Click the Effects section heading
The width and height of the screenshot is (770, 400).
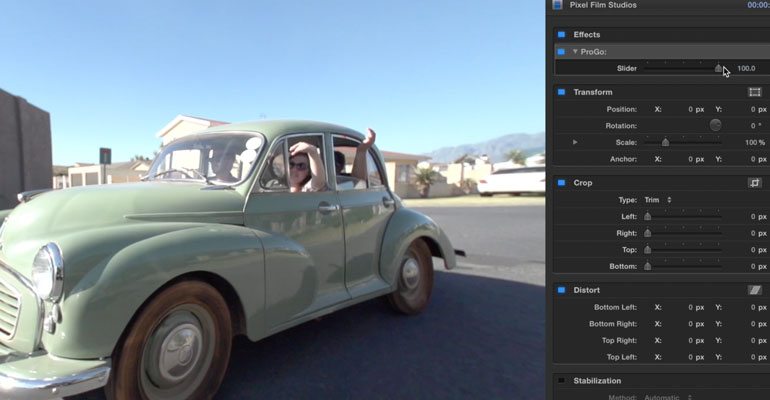[587, 35]
